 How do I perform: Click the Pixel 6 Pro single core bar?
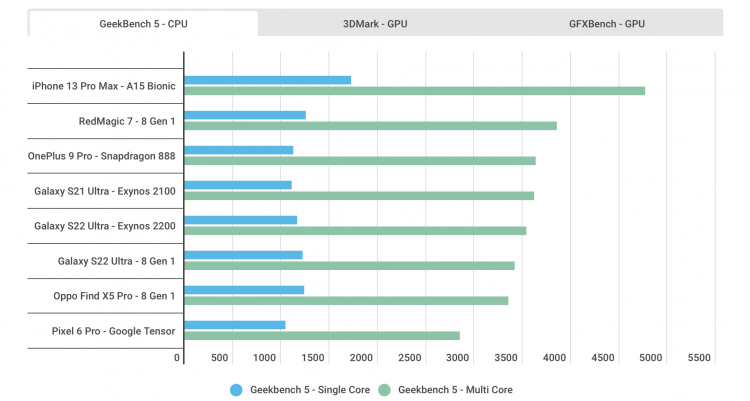coord(235,325)
